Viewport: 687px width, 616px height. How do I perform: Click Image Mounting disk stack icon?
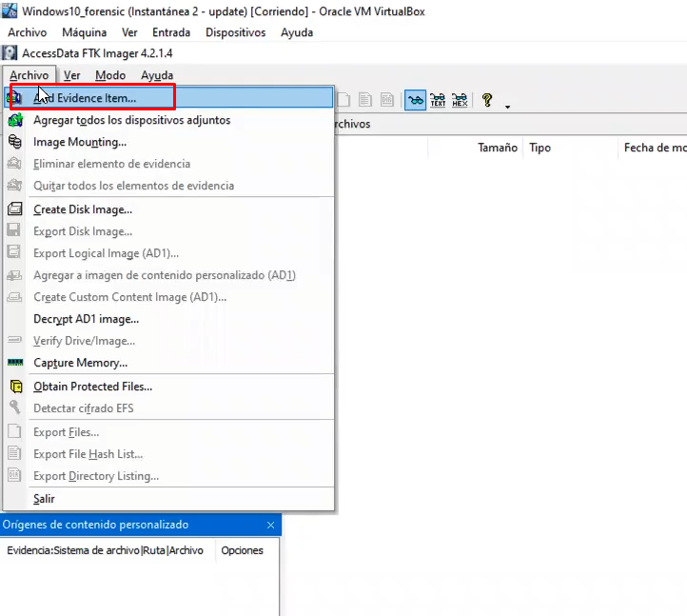[x=15, y=142]
